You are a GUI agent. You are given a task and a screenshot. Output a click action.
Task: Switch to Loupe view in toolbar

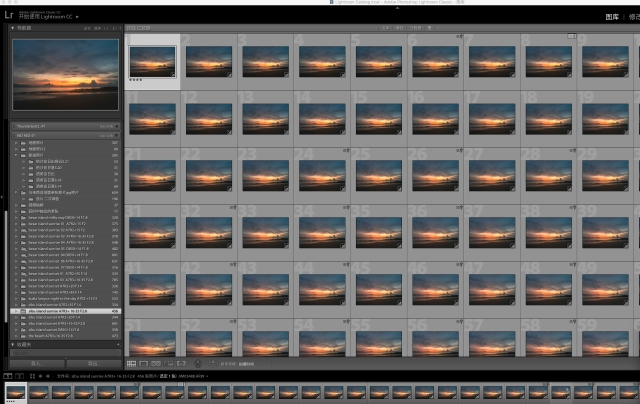[144, 363]
